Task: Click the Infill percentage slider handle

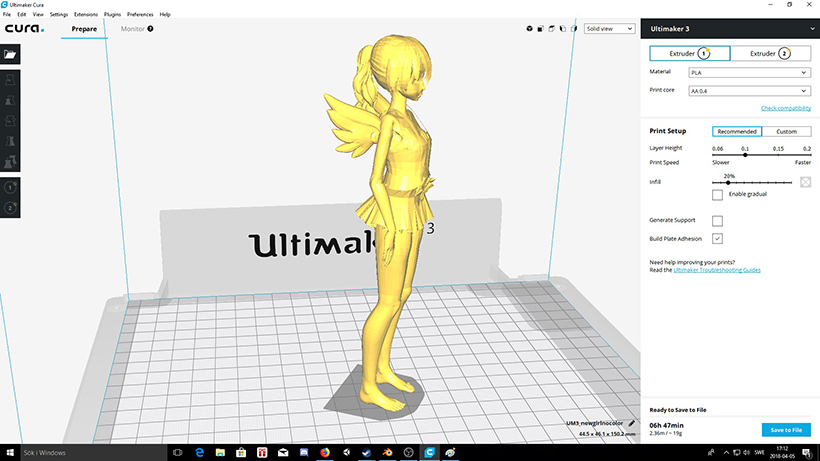Action: tap(728, 182)
